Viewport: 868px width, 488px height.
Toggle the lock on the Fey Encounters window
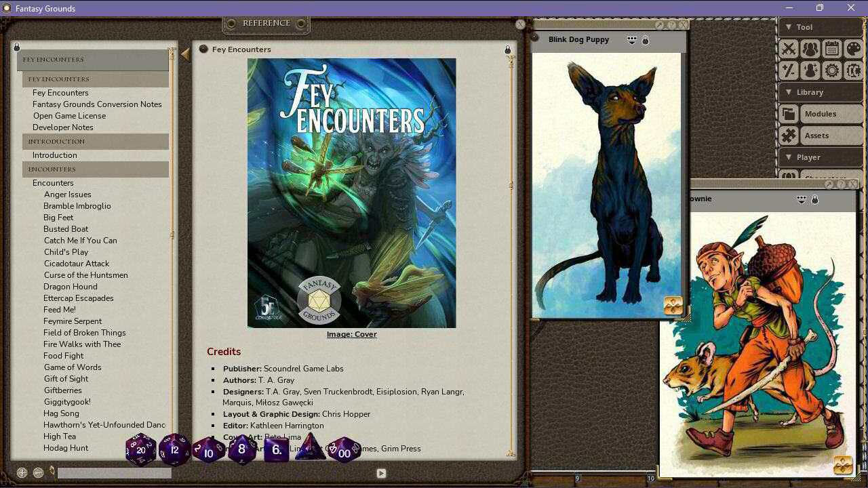coord(508,49)
